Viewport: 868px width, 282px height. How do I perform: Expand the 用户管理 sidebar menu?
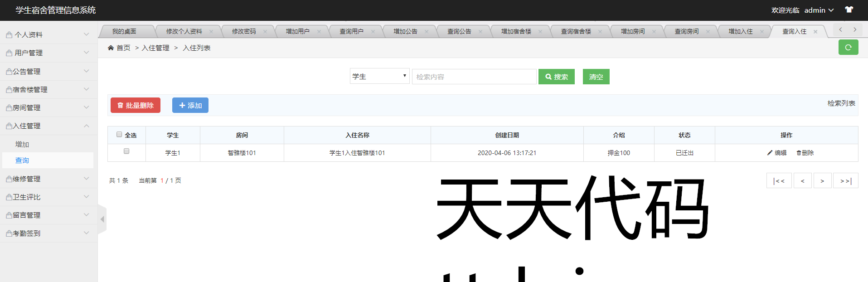click(48, 53)
